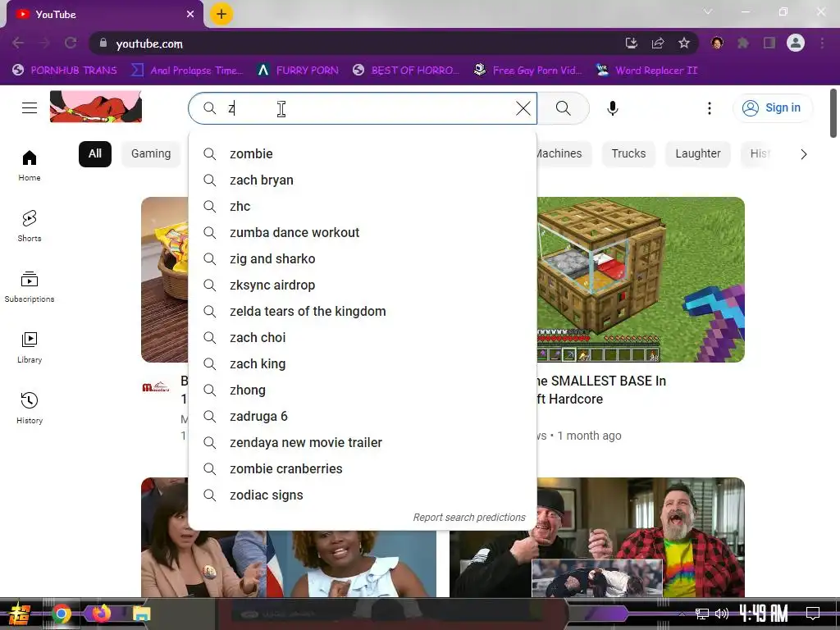Click the share page icon in address bar

pyautogui.click(x=658, y=43)
